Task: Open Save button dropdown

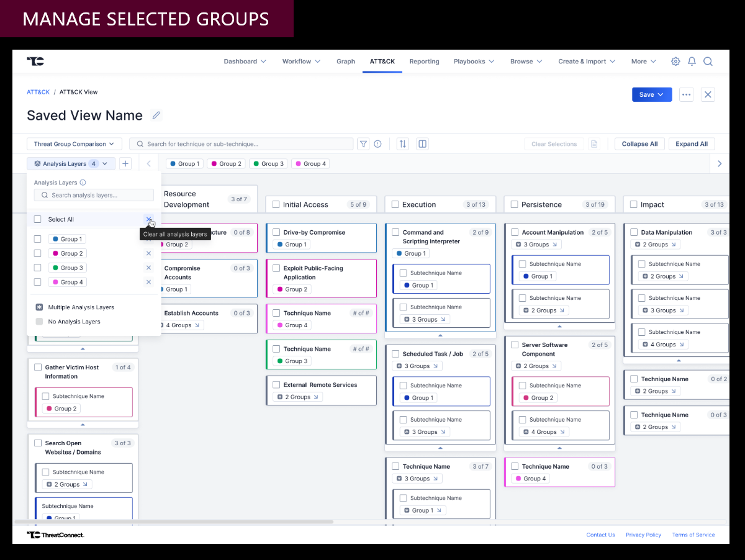Action: pyautogui.click(x=652, y=94)
